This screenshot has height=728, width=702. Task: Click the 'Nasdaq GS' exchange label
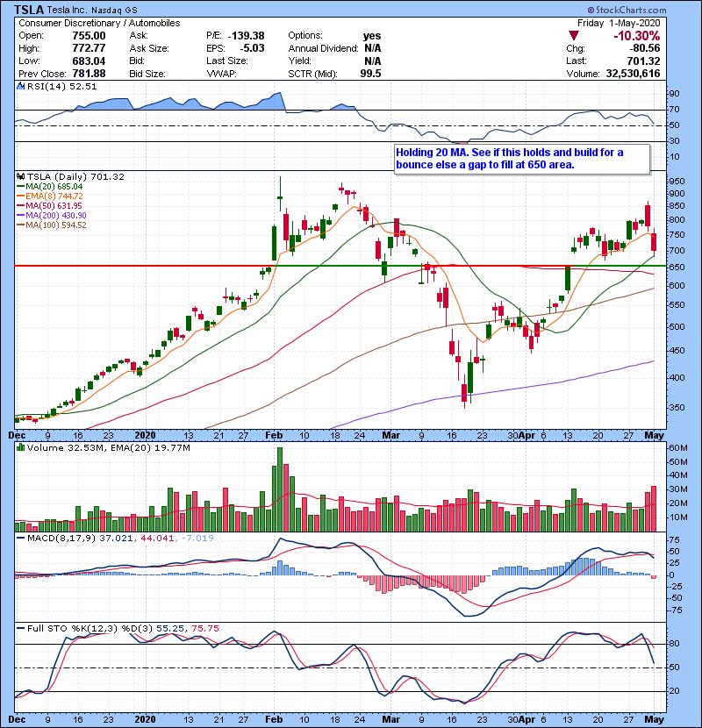tap(114, 11)
